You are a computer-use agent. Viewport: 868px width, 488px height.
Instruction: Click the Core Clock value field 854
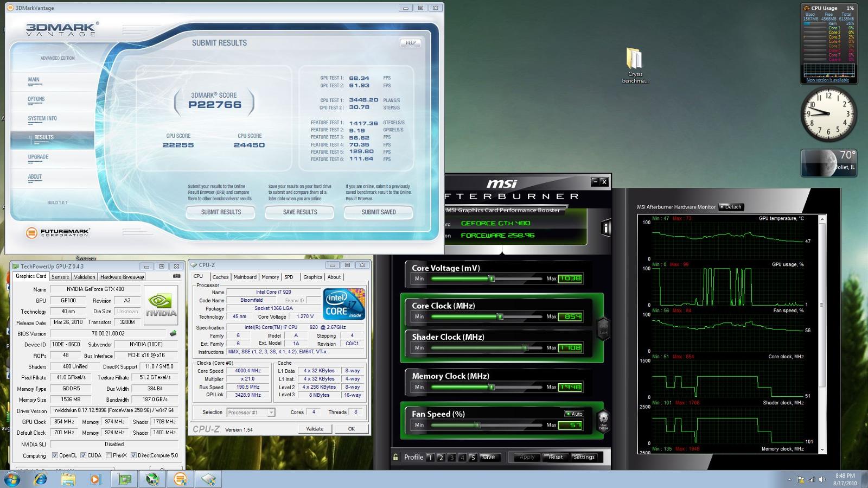[x=570, y=316]
